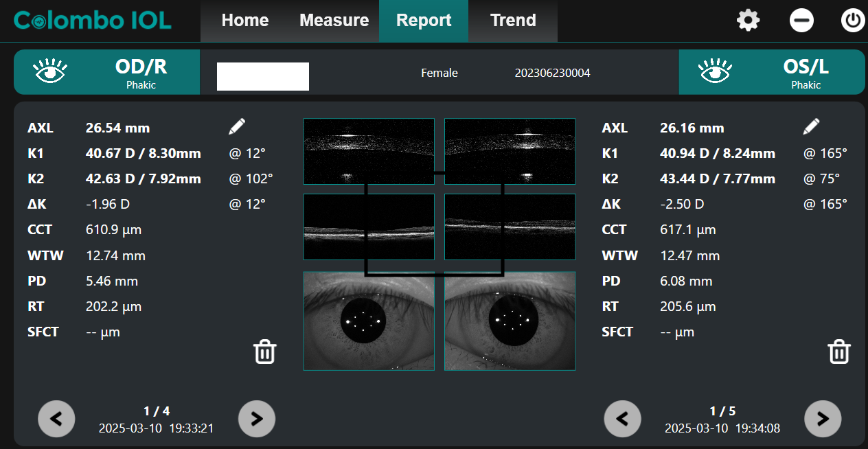This screenshot has height=449, width=868.
Task: Select the Report tab
Action: 424,21
